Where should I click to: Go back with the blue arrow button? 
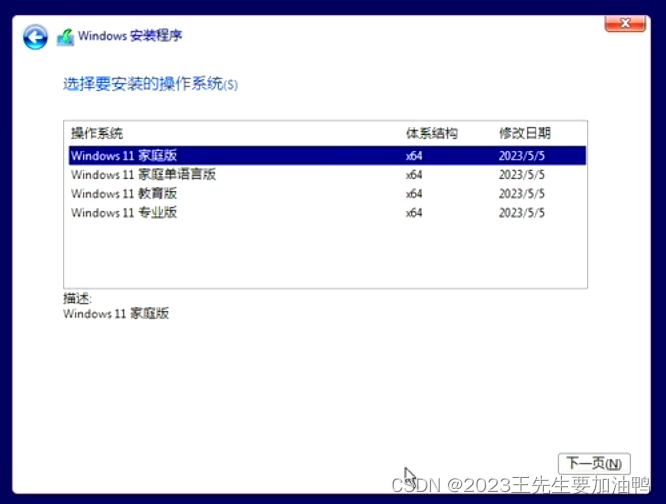pyautogui.click(x=35, y=37)
